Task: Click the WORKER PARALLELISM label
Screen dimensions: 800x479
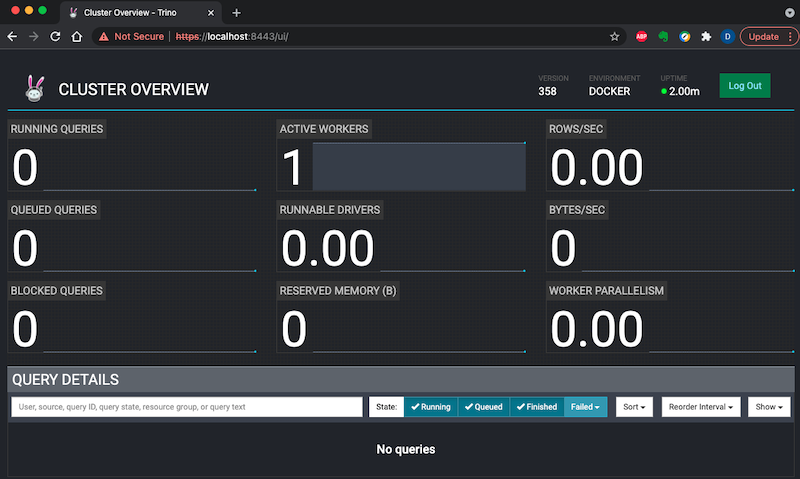Action: (606, 290)
